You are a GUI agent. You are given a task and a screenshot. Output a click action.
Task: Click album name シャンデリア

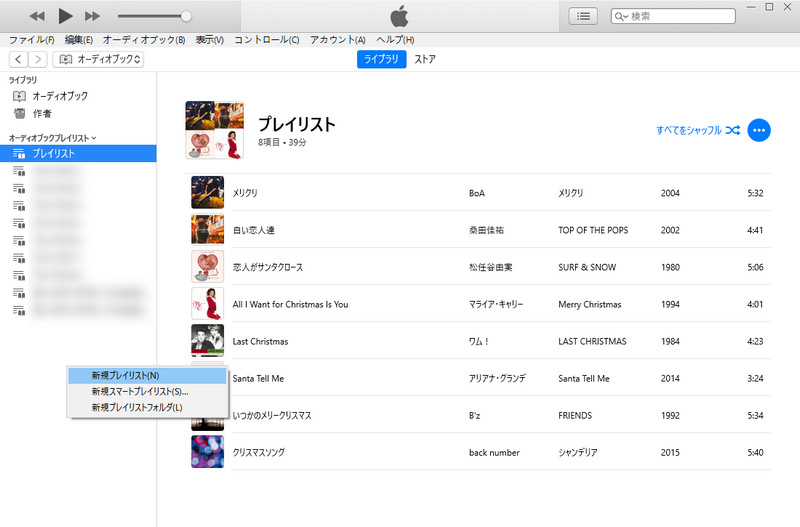point(578,453)
